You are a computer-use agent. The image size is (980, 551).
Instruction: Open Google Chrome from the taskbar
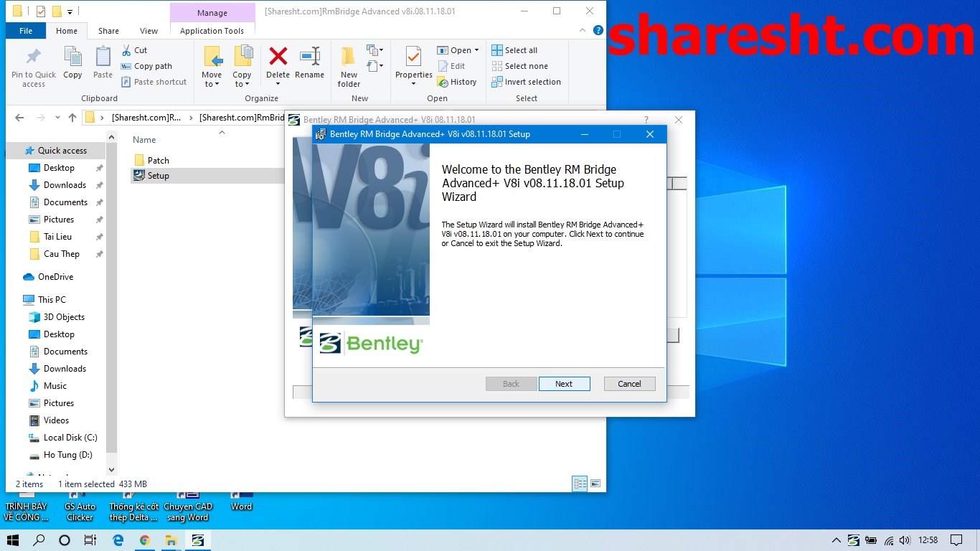click(144, 540)
